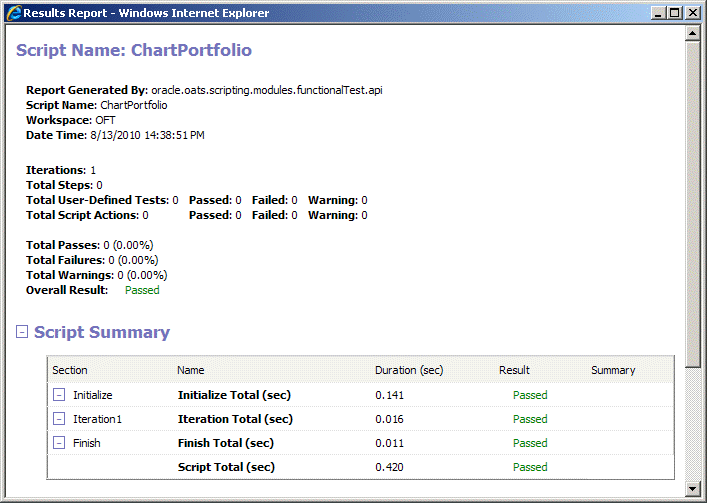Image resolution: width=707 pixels, height=503 pixels.
Task: Click the Script Name: ChartPortfolio heading
Action: pyautogui.click(x=134, y=50)
